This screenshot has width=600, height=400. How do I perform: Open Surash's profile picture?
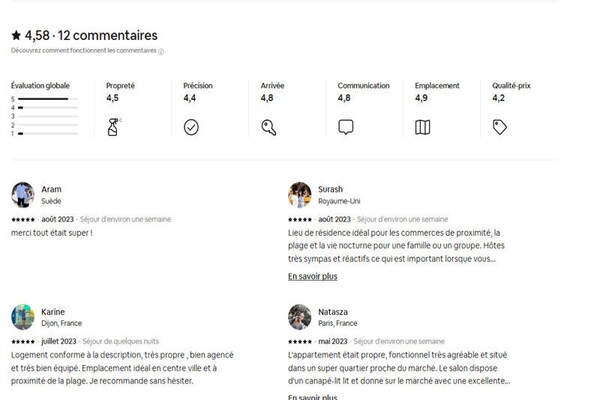coord(300,194)
